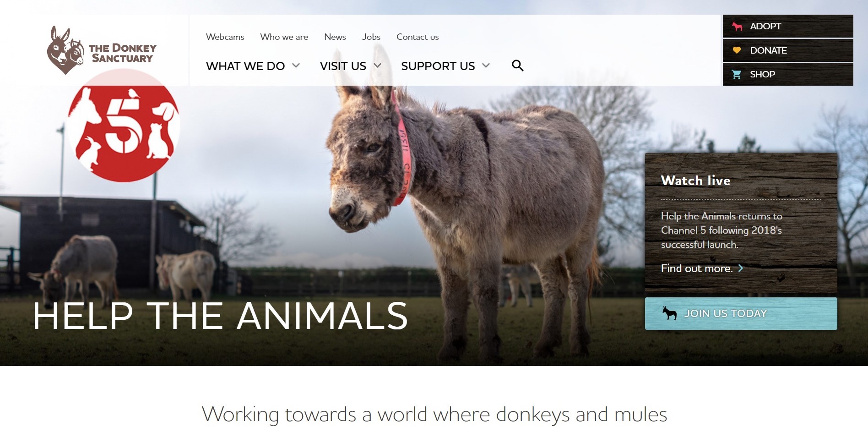This screenshot has height=427, width=868.
Task: Open the Jobs link
Action: point(371,37)
